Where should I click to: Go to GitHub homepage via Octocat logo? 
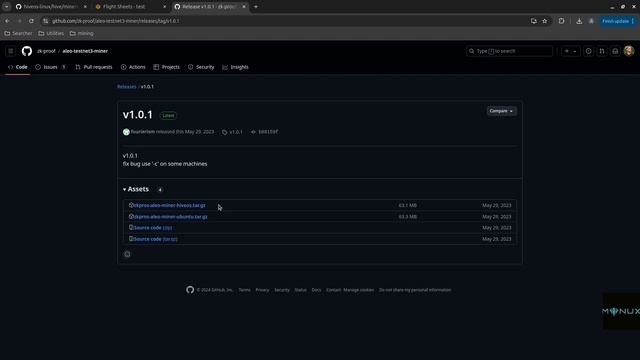tap(27, 51)
